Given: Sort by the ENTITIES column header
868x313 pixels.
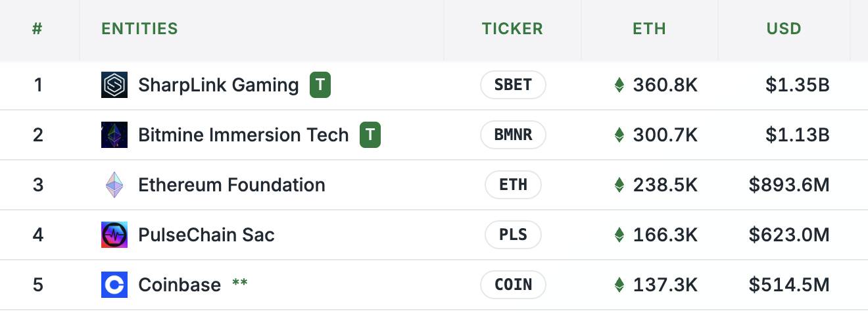Looking at the screenshot, I should tap(139, 29).
